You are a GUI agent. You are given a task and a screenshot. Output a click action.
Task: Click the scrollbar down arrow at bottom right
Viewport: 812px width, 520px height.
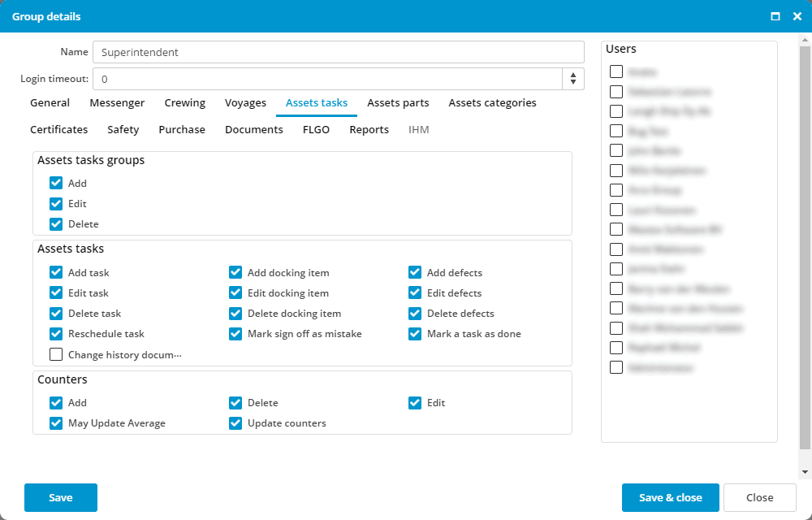(805, 472)
